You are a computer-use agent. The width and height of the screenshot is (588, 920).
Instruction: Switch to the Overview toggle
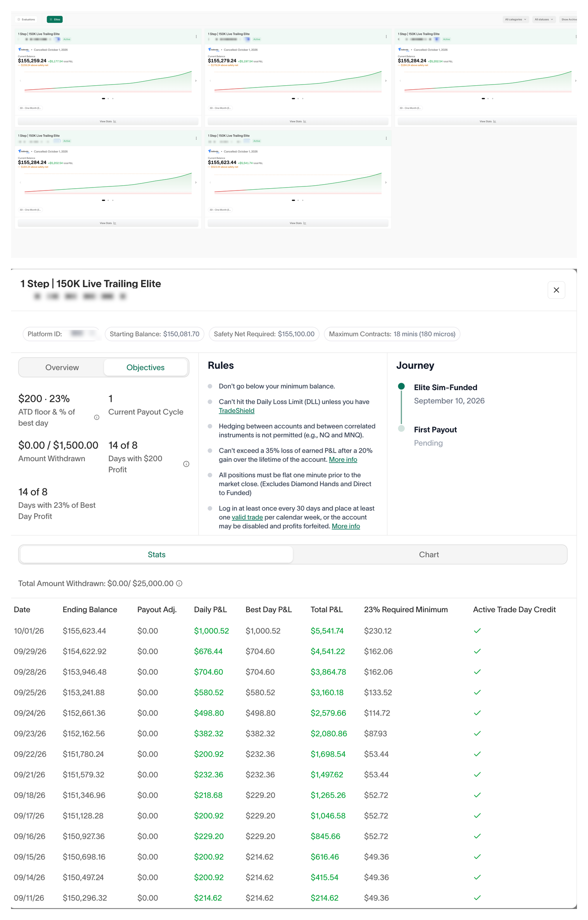pos(62,368)
